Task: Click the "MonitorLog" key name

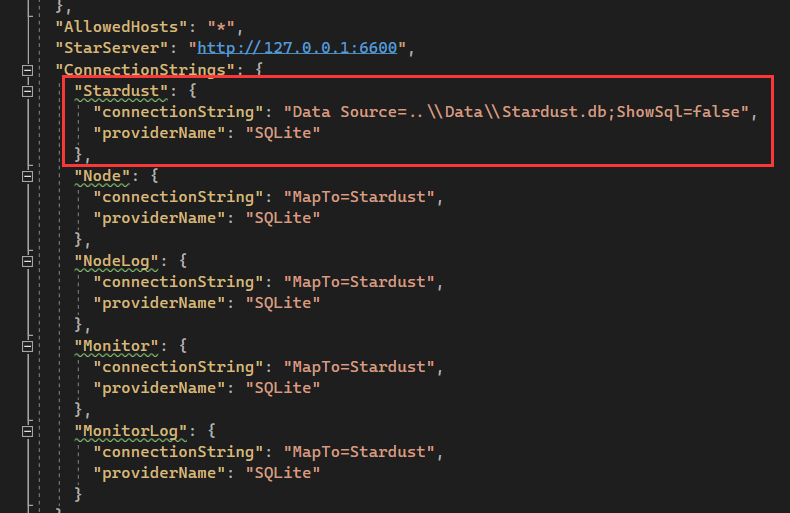Action: tap(131, 431)
